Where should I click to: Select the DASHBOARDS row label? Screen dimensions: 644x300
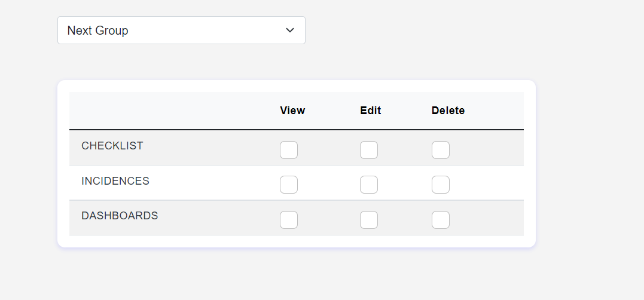tap(120, 216)
